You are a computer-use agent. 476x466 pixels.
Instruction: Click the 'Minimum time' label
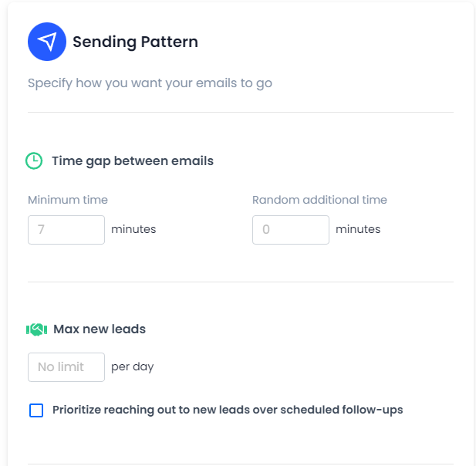click(68, 200)
